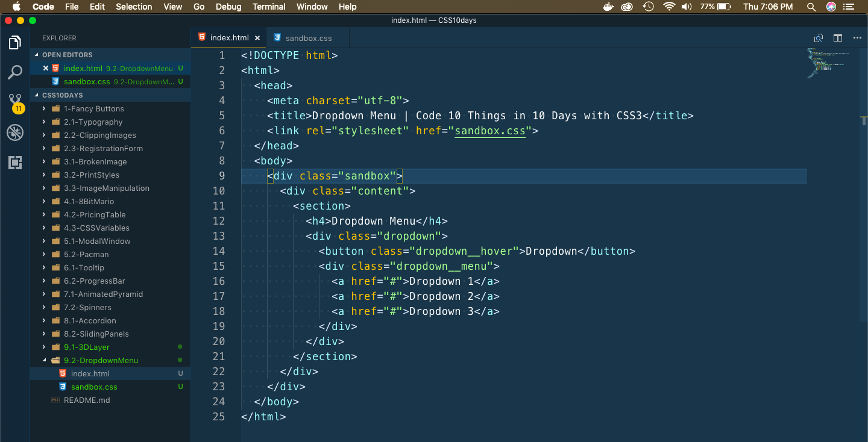
Task: Open the Debug menu
Action: (x=228, y=7)
